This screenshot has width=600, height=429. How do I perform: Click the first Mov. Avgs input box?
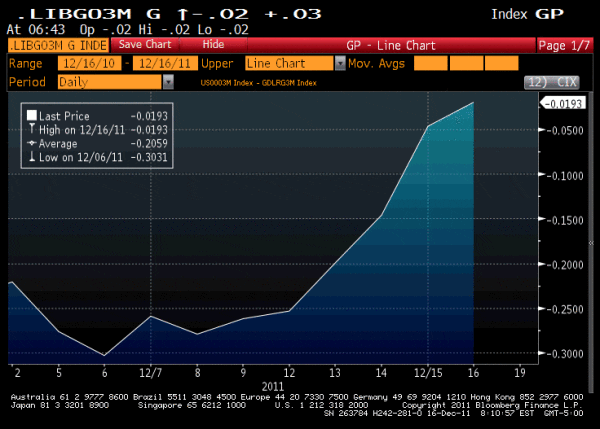428,63
